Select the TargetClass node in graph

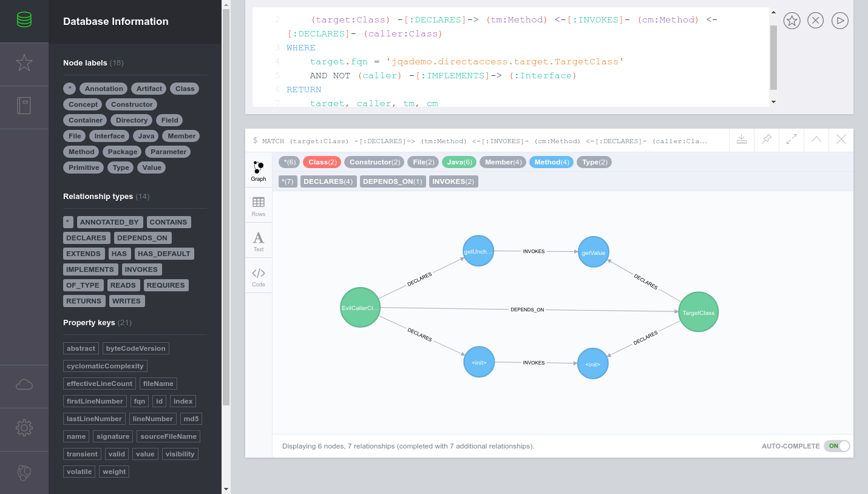tap(698, 313)
